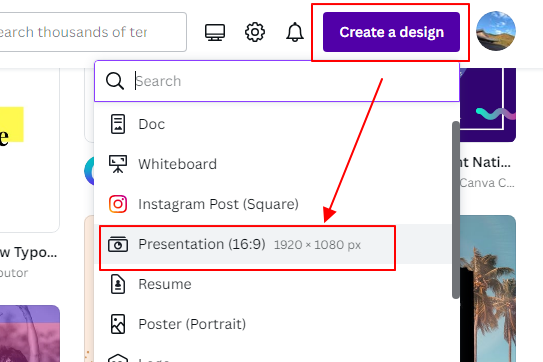Click the Instagram logo icon
The height and width of the screenshot is (362, 543).
coord(118,204)
